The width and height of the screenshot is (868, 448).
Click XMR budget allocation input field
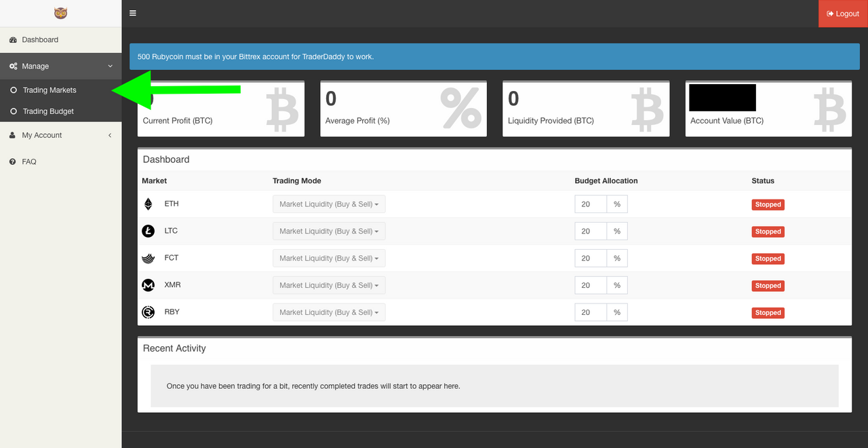coord(591,286)
